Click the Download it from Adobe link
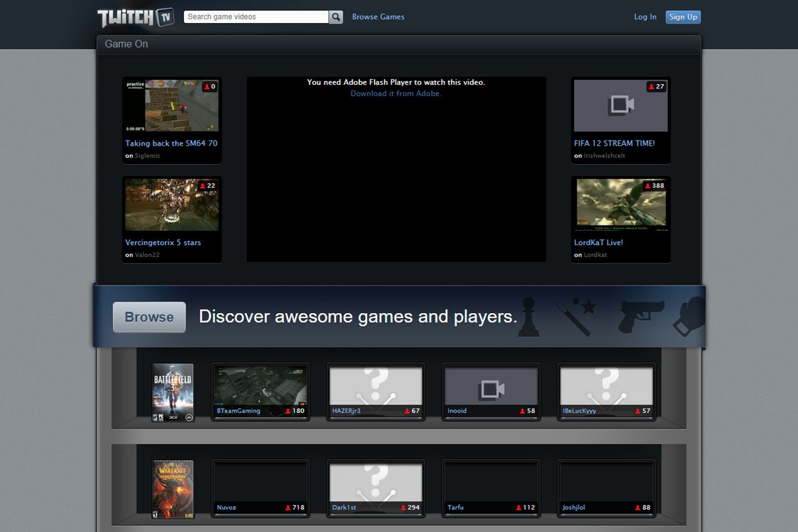This screenshot has height=532, width=798. 396,93
